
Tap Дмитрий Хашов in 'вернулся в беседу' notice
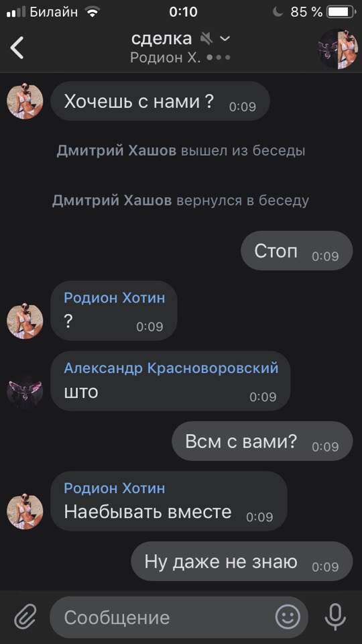pos(112,201)
